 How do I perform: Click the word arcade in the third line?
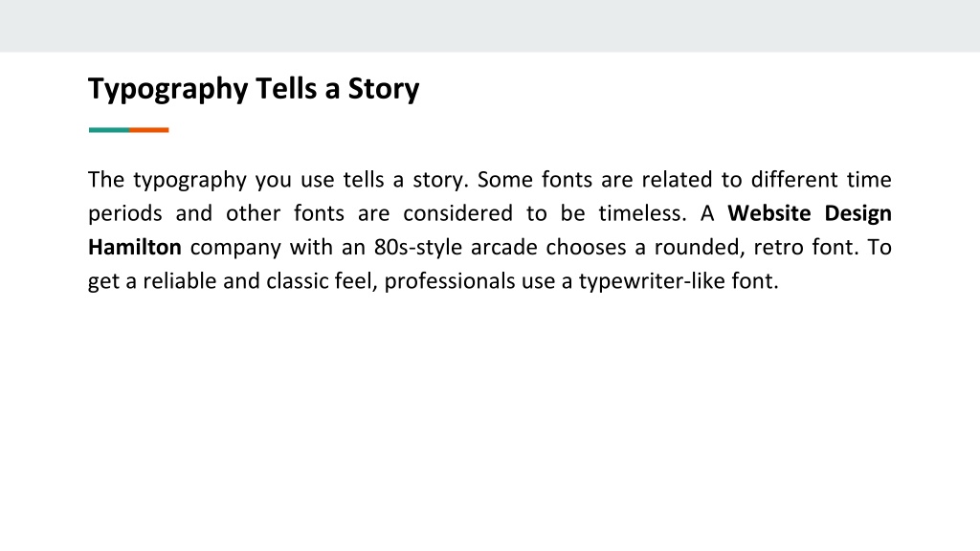pyautogui.click(x=503, y=247)
